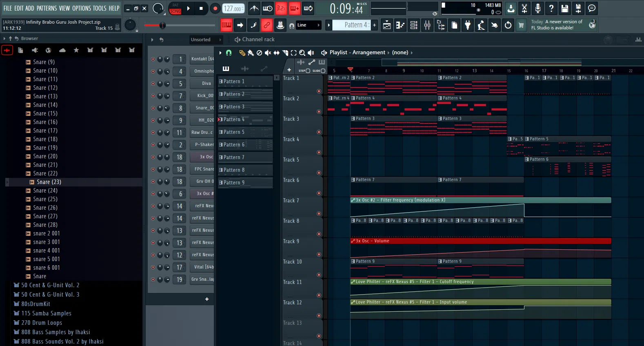Click the 127.000 tempo field

pyautogui.click(x=233, y=9)
